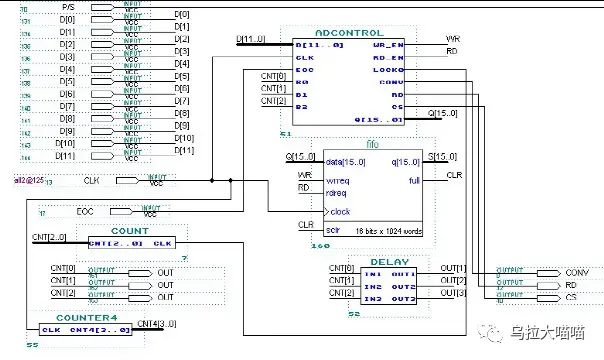The height and width of the screenshot is (360, 604).
Task: Select the CS output pin symbol
Action: point(549,298)
